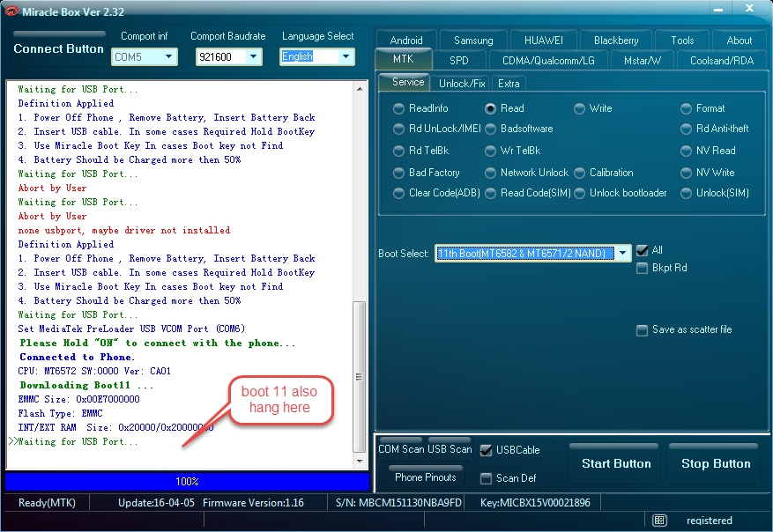
Task: Open the Comport inf COM5 dropdown
Action: tap(168, 56)
